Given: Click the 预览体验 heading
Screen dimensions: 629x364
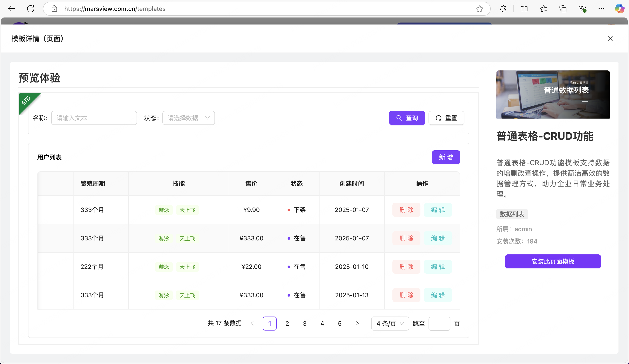Looking at the screenshot, I should tap(39, 78).
